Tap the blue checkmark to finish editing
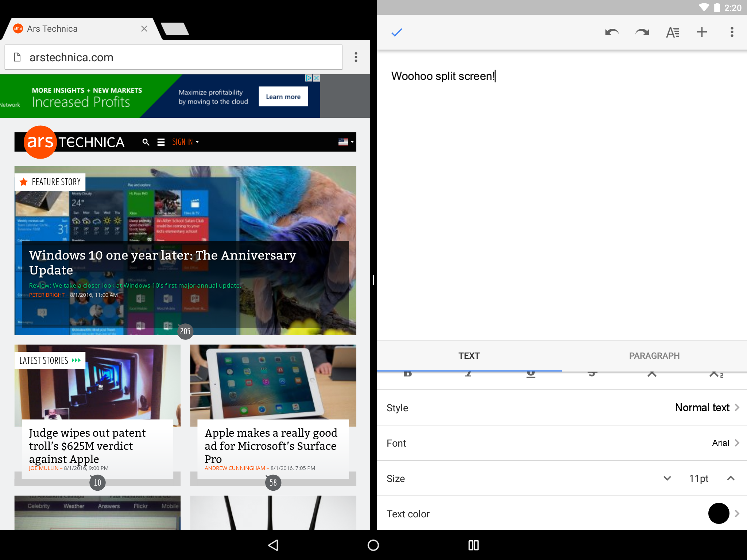Screen dimensions: 747x560 tap(396, 32)
